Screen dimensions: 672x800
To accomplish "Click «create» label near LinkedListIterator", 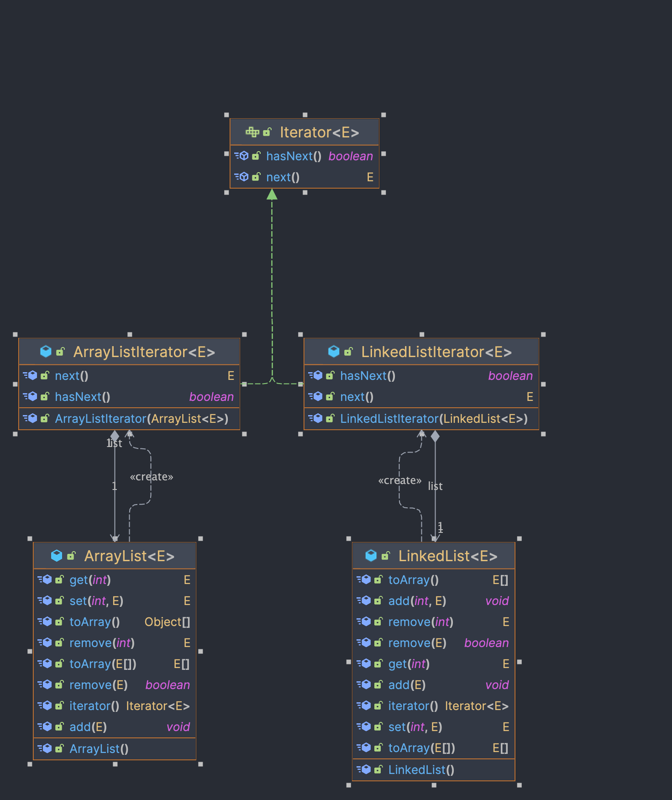I will click(x=400, y=480).
